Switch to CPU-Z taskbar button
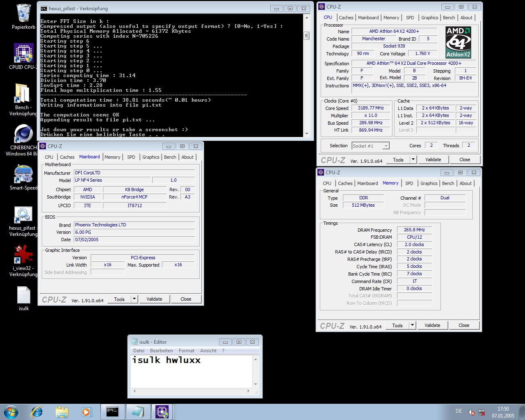 coord(162,411)
